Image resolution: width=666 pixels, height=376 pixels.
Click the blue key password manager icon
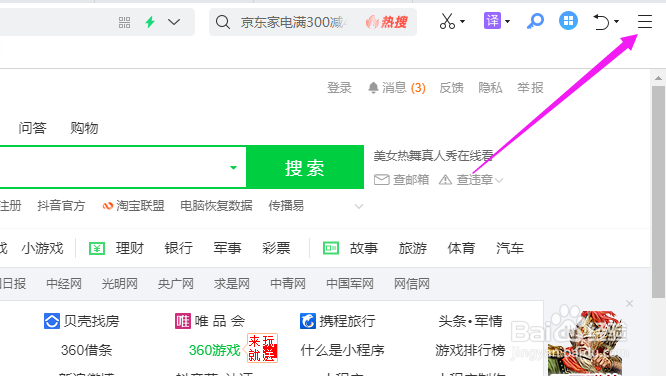(x=535, y=21)
